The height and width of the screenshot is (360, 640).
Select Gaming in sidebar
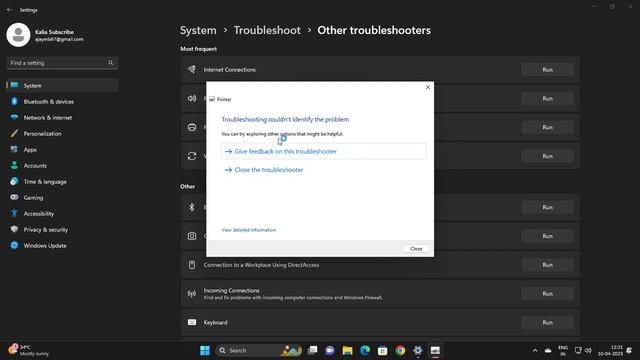[x=62, y=198]
